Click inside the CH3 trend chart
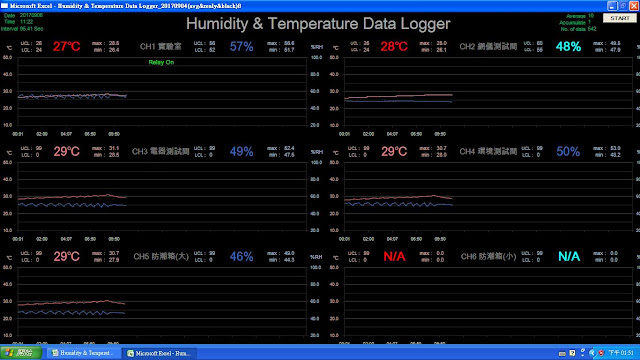Screen dimensions: 640x360 [x=162, y=196]
